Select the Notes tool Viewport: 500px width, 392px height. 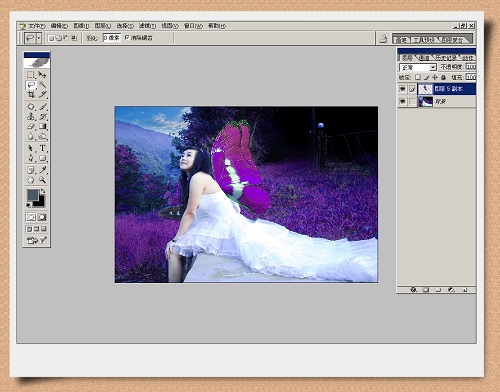31,170
